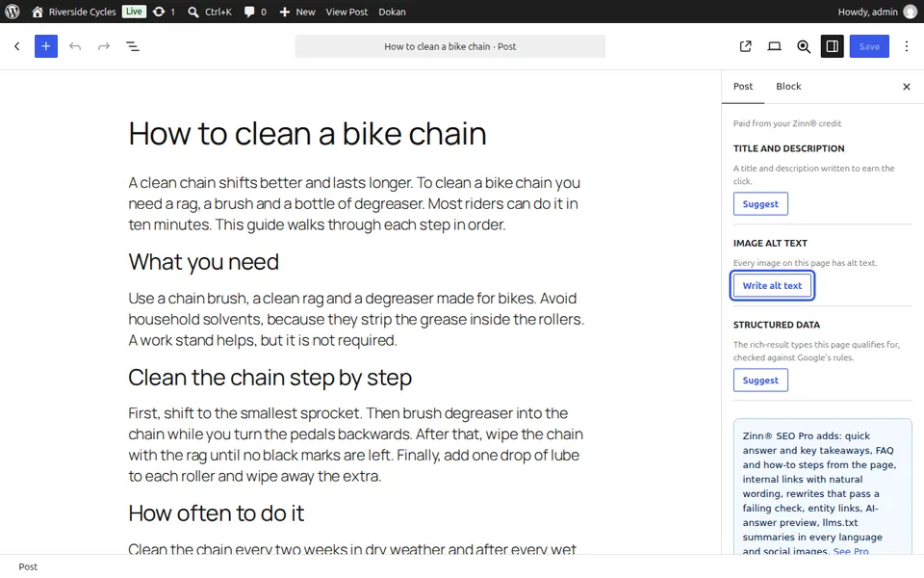Select the How often to do it heading
The width and height of the screenshot is (924, 578).
(x=217, y=513)
